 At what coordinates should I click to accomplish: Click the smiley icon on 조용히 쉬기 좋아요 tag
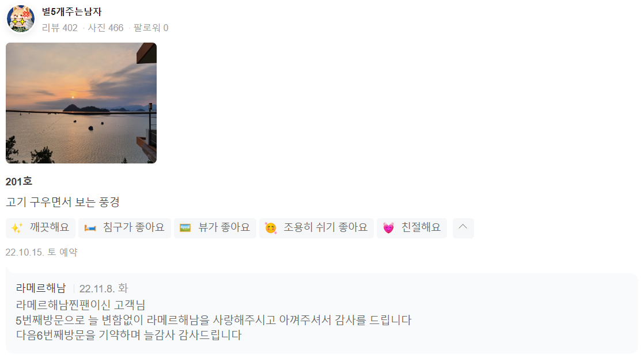click(271, 228)
